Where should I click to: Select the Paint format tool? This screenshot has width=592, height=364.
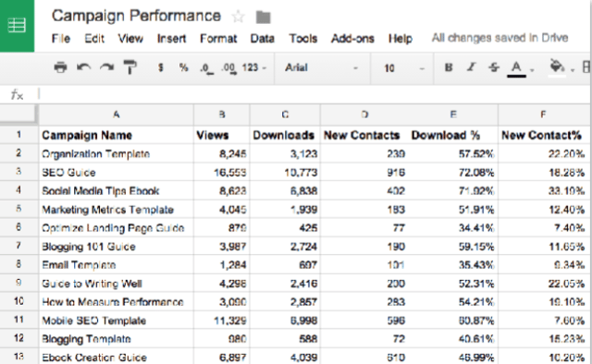[129, 67]
